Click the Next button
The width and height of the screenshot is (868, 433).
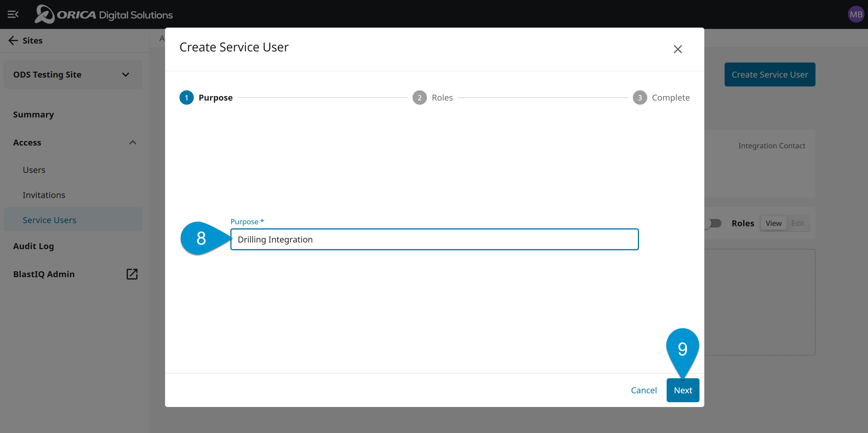(x=683, y=390)
